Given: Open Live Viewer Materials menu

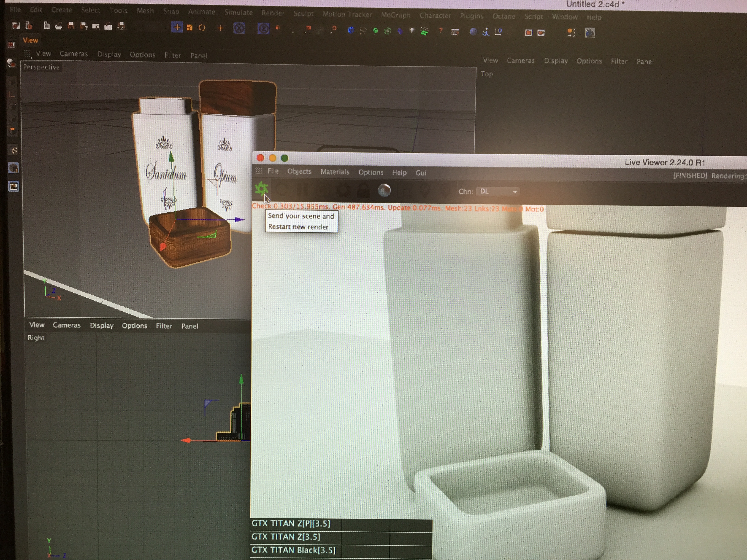Looking at the screenshot, I should pos(335,172).
